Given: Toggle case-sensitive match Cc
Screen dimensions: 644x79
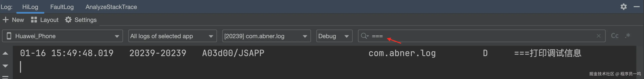Looking at the screenshot, I should tap(615, 36).
